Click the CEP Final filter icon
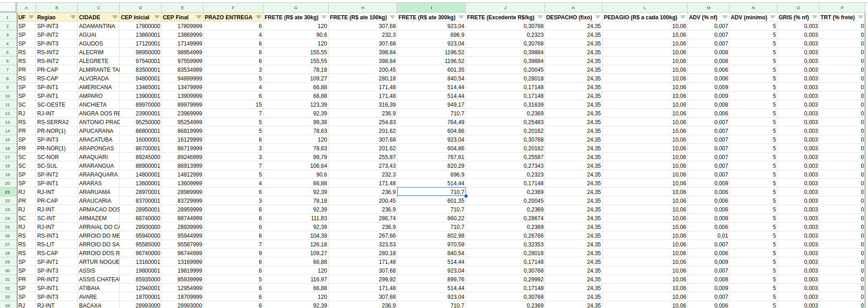868x308 pixels. (x=199, y=17)
